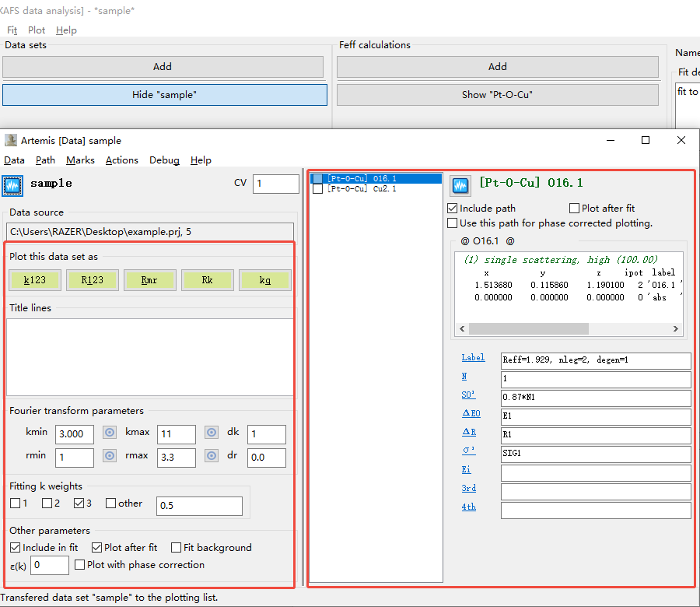Viewport: 700px width, 607px height.
Task: Click the rmax pluck target icon
Action: [x=211, y=457]
